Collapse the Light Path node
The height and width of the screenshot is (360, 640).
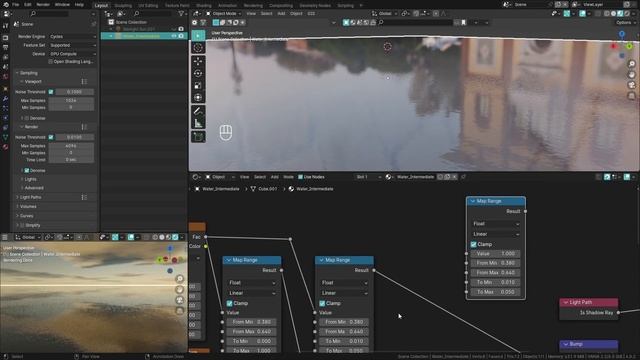click(x=566, y=302)
